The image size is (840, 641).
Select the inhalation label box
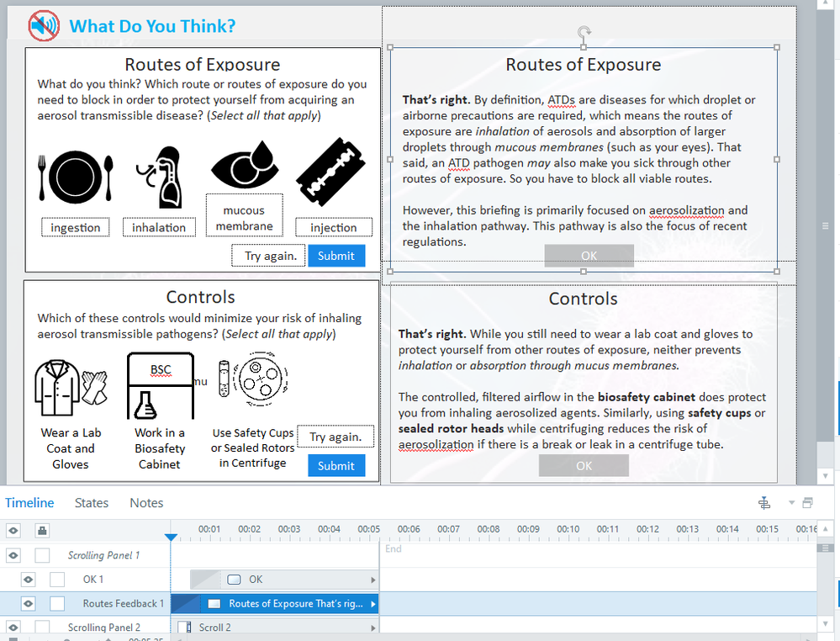click(159, 227)
